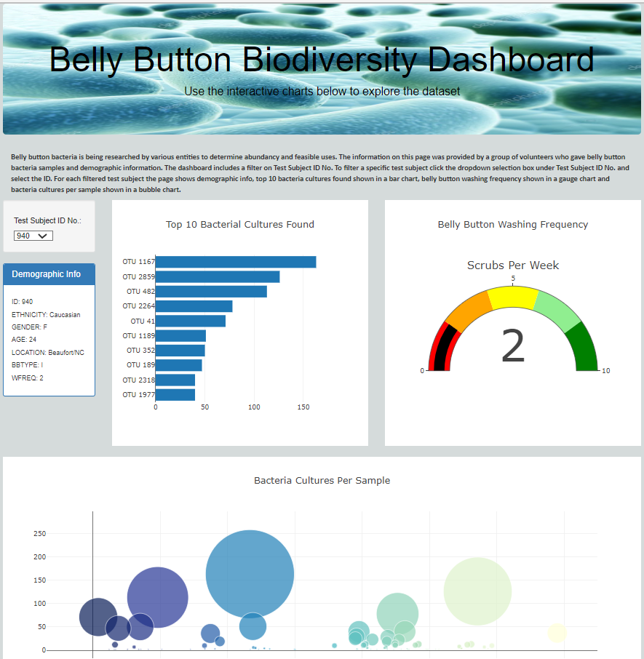Click the 'Use the interactive charts below' subtitle
The height and width of the screenshot is (659, 644).
[x=322, y=91]
